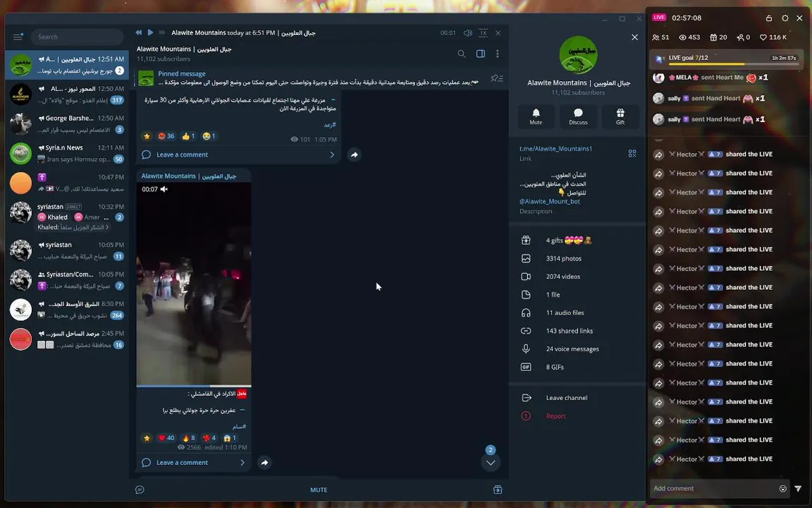Screen dimensions: 812x508
Task: Open the syriastan DIRECT chat
Action: (67, 217)
